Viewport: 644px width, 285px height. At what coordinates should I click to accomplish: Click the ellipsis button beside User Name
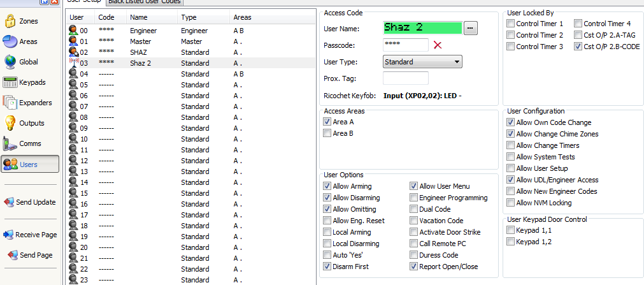click(x=471, y=28)
